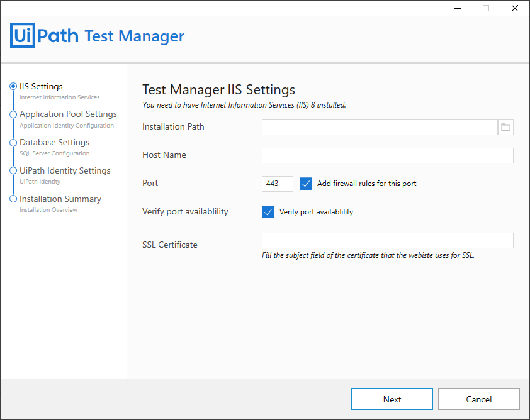530x420 pixels.
Task: Click the Next button
Action: (392, 399)
